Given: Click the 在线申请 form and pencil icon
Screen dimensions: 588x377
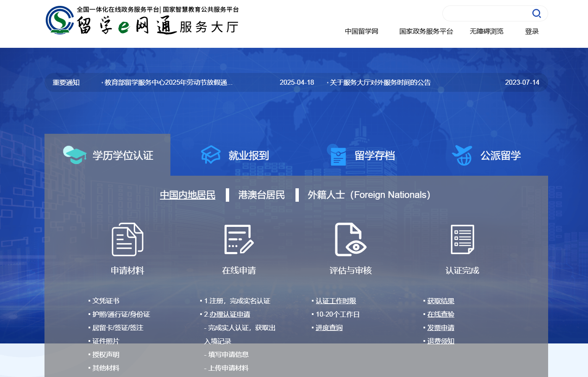Looking at the screenshot, I should click(x=239, y=239).
